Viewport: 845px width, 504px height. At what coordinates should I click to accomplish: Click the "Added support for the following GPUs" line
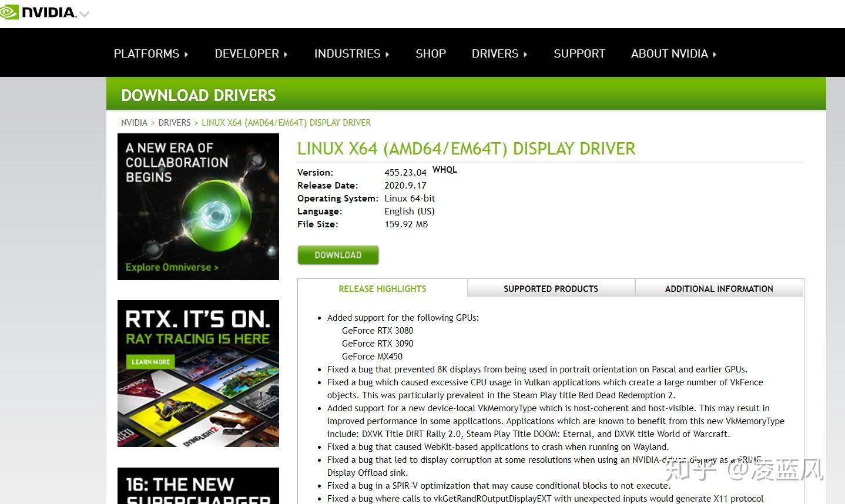[x=403, y=318]
